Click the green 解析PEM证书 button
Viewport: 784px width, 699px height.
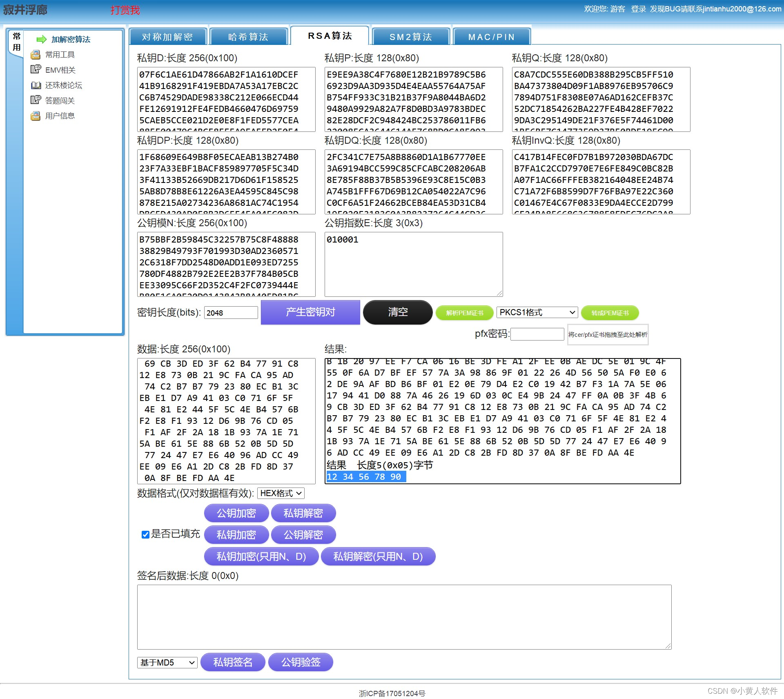click(465, 313)
